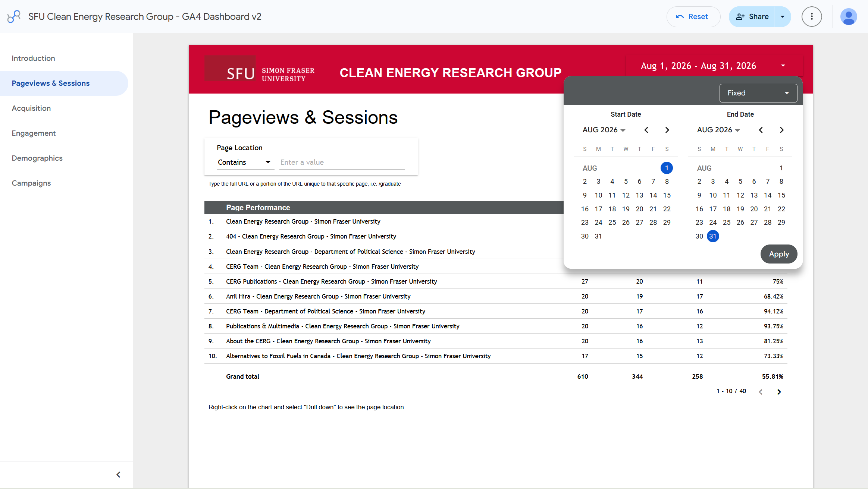Go to the Acquisition page
868x489 pixels.
pyautogui.click(x=31, y=108)
